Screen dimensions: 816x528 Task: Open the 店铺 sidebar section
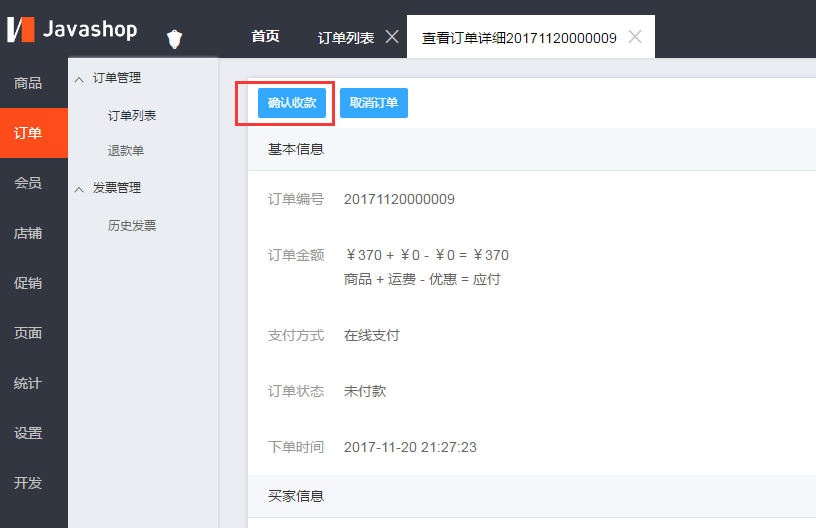(34, 233)
